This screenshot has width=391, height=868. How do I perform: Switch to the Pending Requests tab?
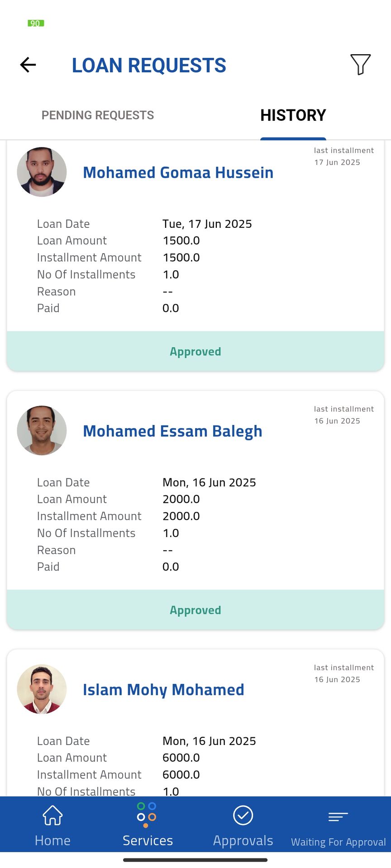(x=98, y=115)
